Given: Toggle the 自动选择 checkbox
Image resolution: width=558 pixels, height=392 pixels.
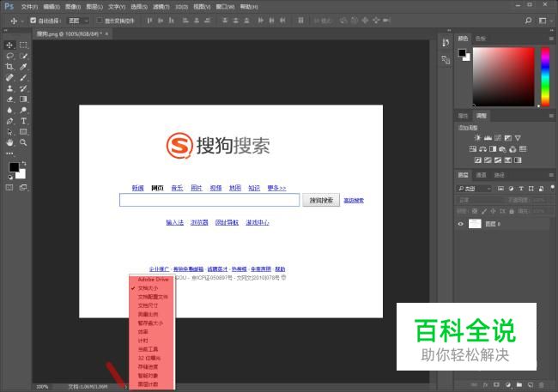Looking at the screenshot, I should click(x=33, y=21).
